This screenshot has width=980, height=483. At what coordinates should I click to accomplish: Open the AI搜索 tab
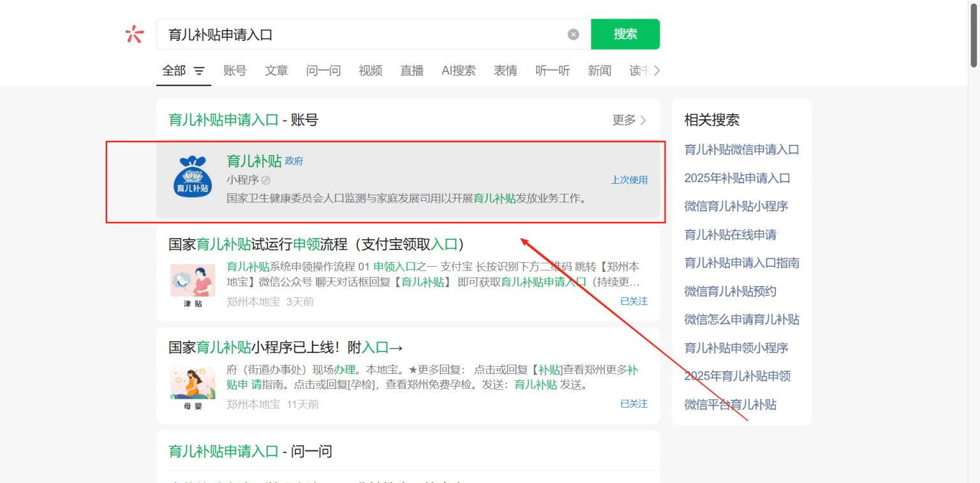tap(458, 71)
